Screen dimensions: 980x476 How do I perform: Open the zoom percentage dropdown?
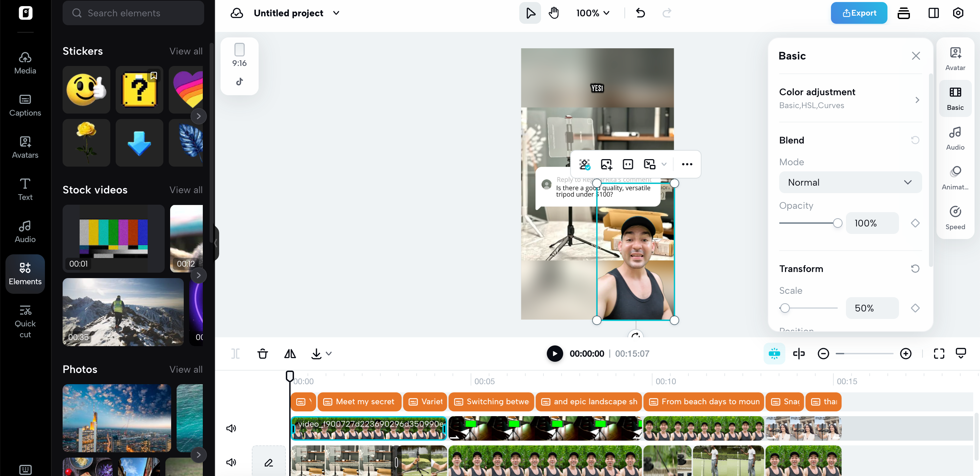click(x=592, y=13)
